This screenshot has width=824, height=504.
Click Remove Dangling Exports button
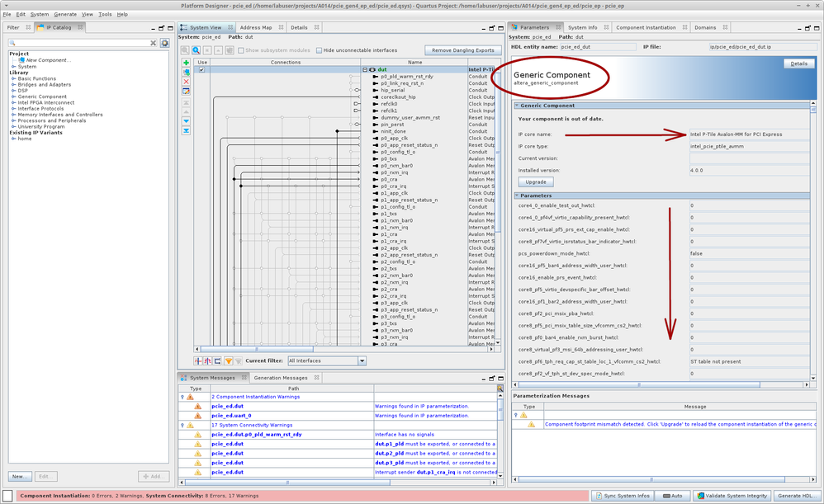click(x=462, y=50)
